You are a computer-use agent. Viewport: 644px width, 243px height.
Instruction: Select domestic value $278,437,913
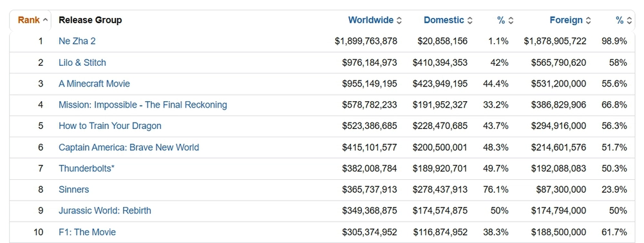pos(440,190)
